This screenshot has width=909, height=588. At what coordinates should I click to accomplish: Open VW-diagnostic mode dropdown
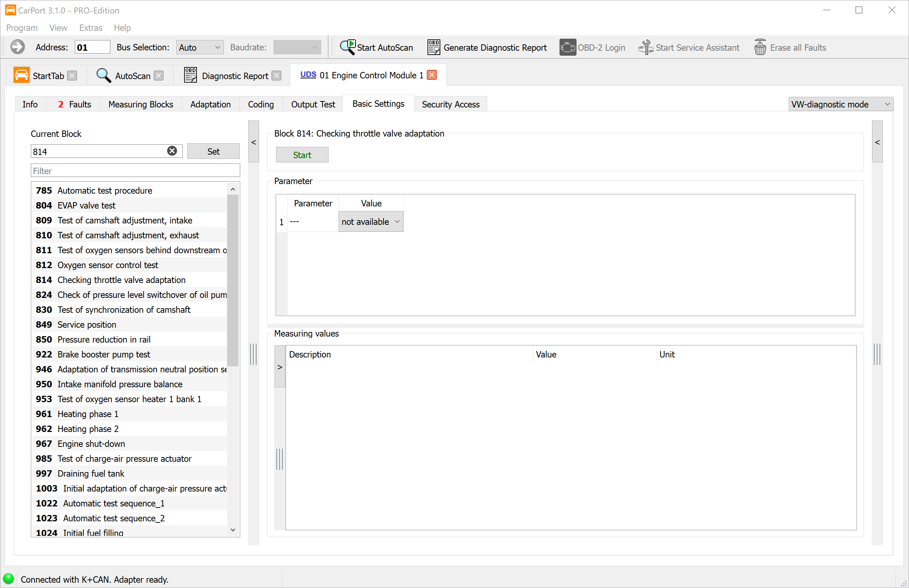pyautogui.click(x=840, y=104)
